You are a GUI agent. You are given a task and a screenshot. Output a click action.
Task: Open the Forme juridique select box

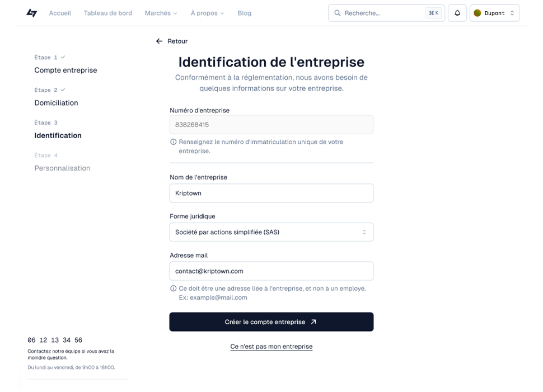(x=271, y=232)
